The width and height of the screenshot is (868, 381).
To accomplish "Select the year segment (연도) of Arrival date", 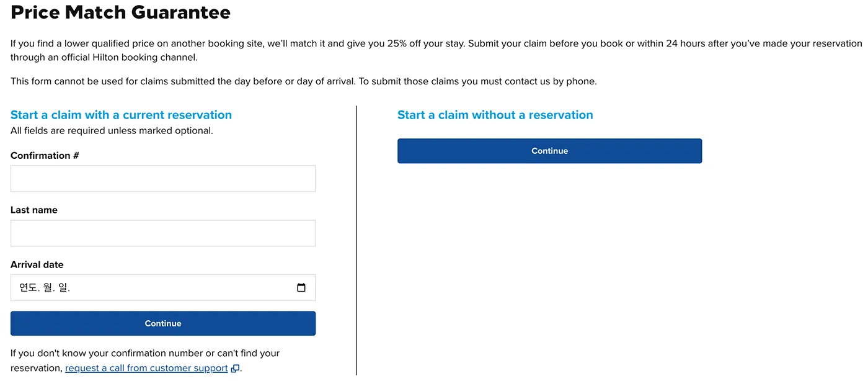I will tap(29, 288).
